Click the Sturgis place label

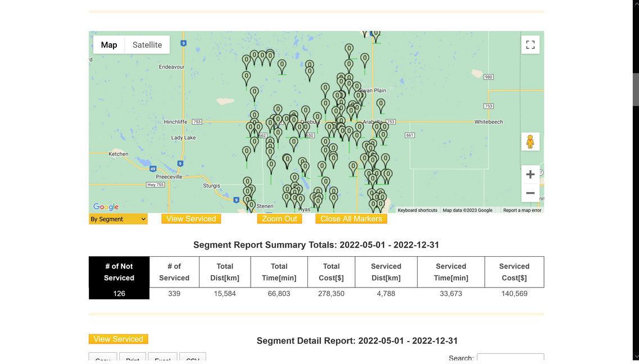(211, 186)
